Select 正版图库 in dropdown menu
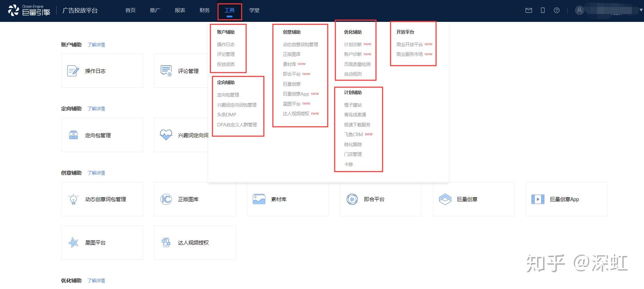 point(292,54)
